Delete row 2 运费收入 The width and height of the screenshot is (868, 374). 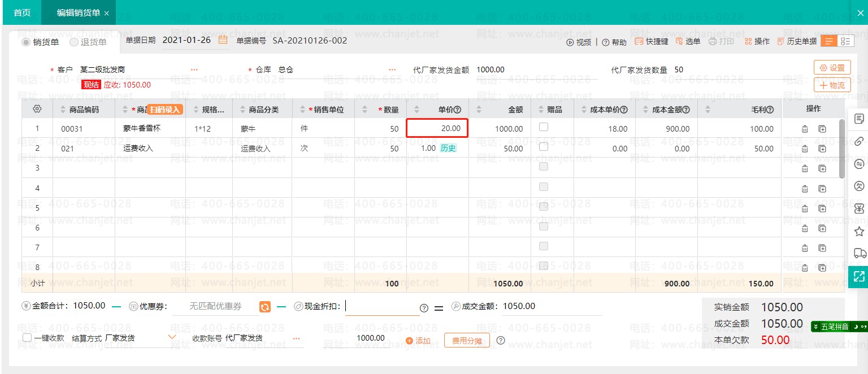805,149
